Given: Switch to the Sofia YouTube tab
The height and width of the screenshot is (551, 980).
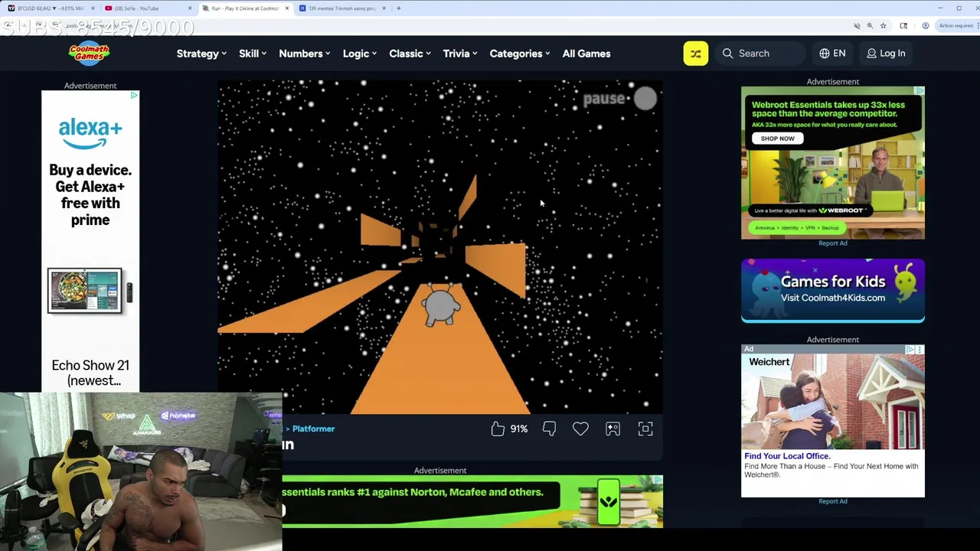Looking at the screenshot, I should coord(145,8).
